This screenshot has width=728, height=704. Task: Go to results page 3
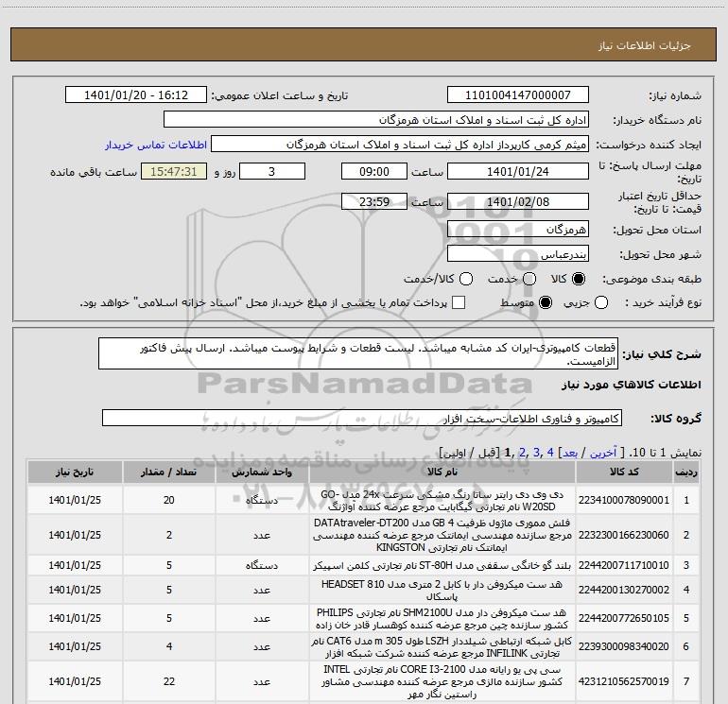pos(537,452)
